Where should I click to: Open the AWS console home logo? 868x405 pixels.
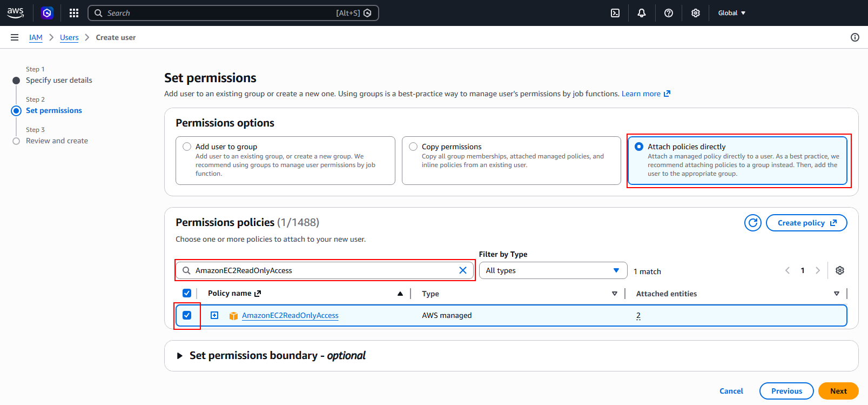(x=16, y=13)
